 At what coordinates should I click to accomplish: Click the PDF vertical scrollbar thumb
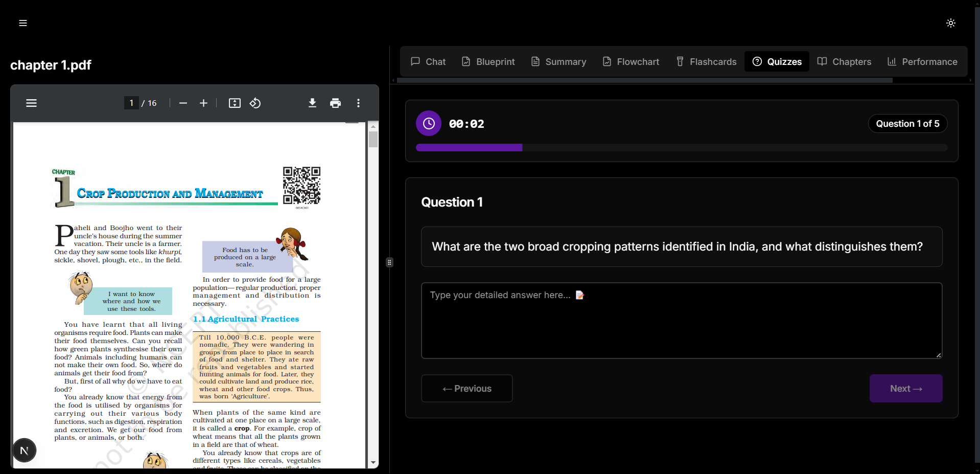pos(374,140)
